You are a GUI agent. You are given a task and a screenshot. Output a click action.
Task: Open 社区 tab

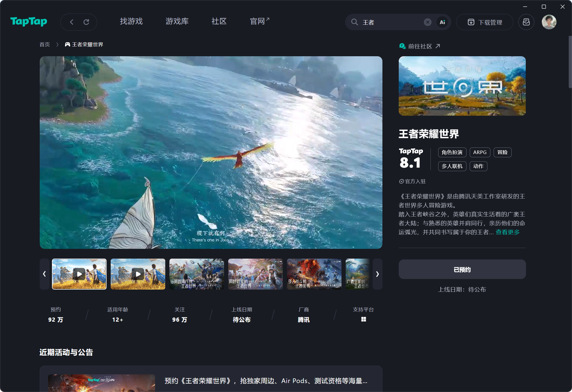coord(219,21)
